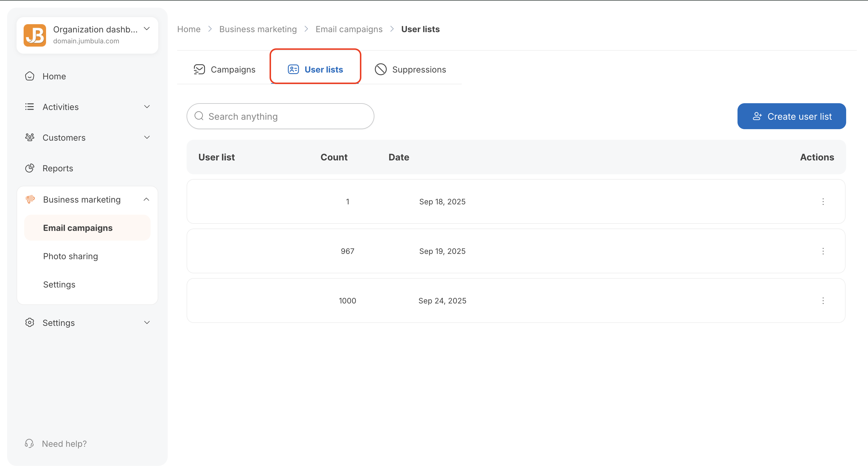868x473 pixels.
Task: Open Activities via its list icon
Action: 30,107
